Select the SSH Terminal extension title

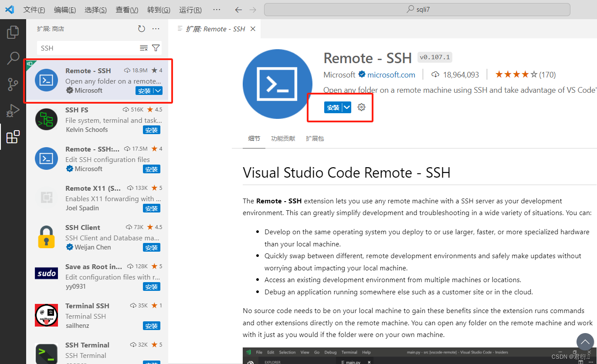click(88, 345)
